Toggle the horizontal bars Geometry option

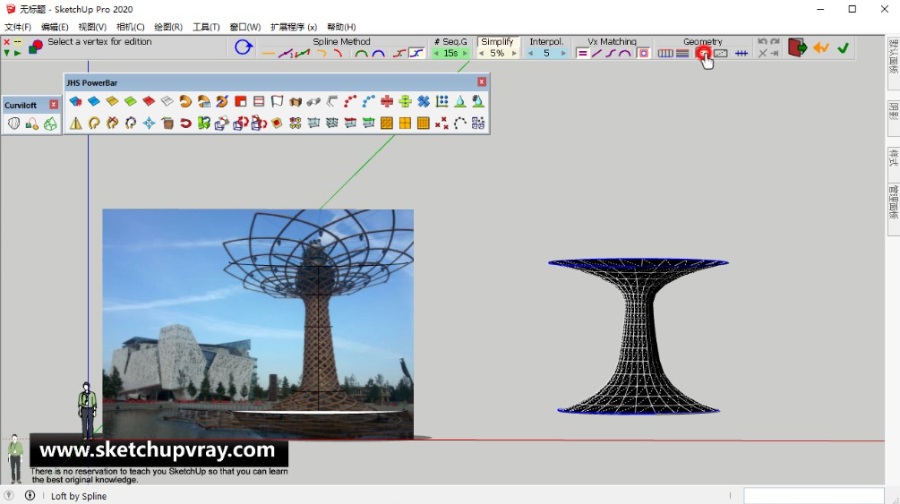682,53
